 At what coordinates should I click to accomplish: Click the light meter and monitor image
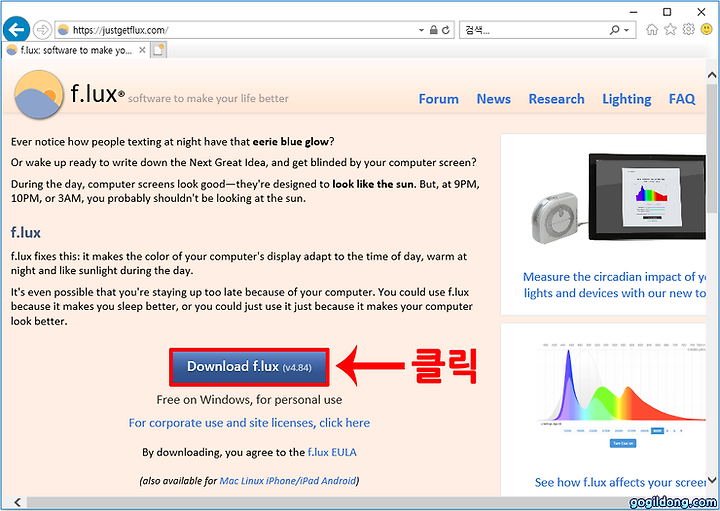point(618,198)
